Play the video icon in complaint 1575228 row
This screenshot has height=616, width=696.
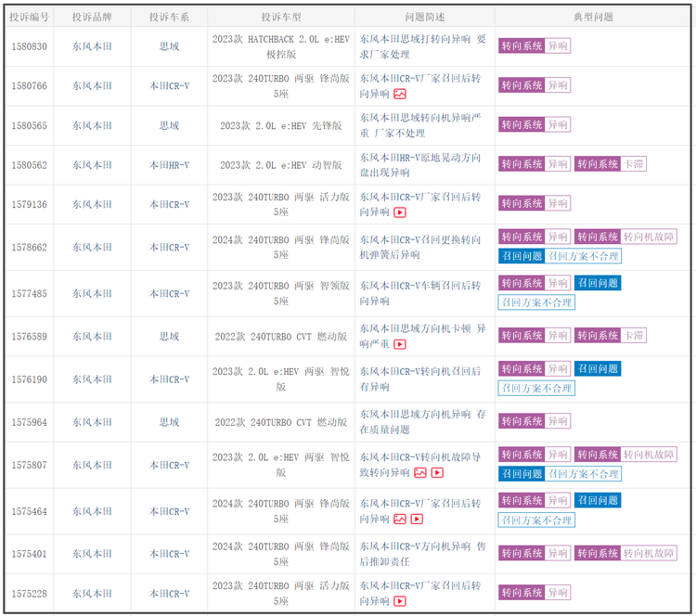point(400,600)
